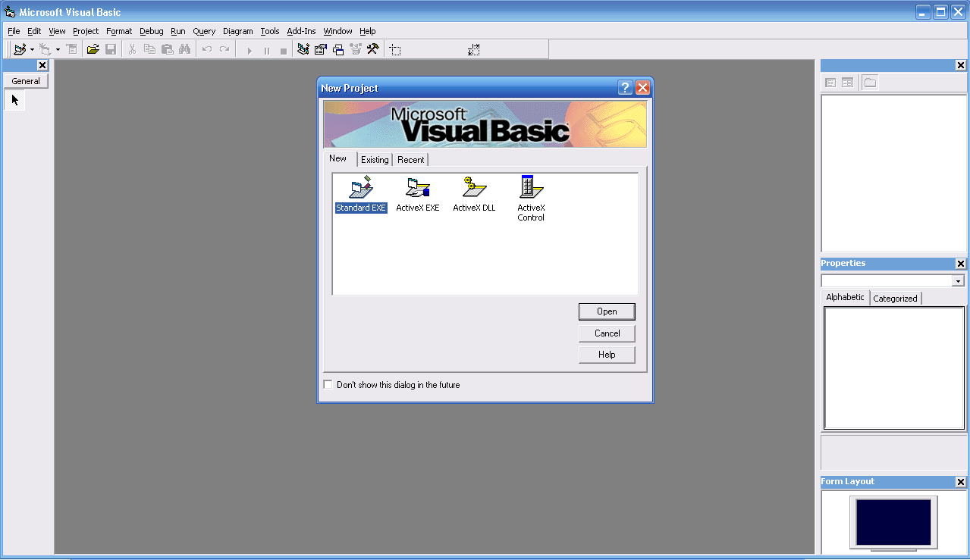
Task: Expand the Properties object dropdown arrow
Action: (958, 281)
